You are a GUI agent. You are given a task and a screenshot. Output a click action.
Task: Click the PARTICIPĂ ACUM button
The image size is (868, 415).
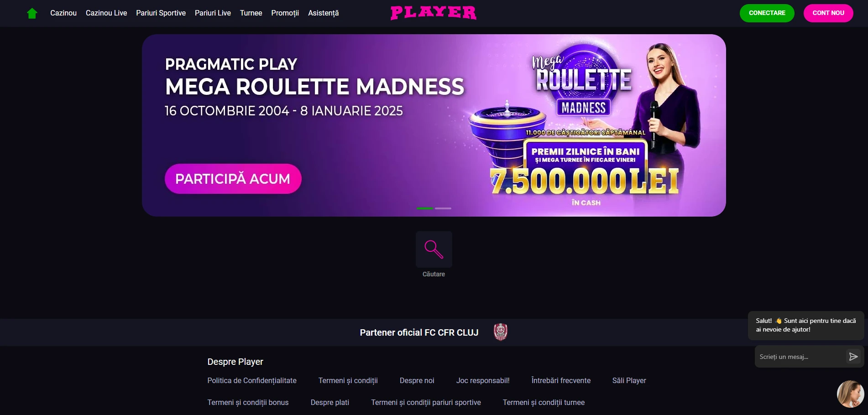233,179
